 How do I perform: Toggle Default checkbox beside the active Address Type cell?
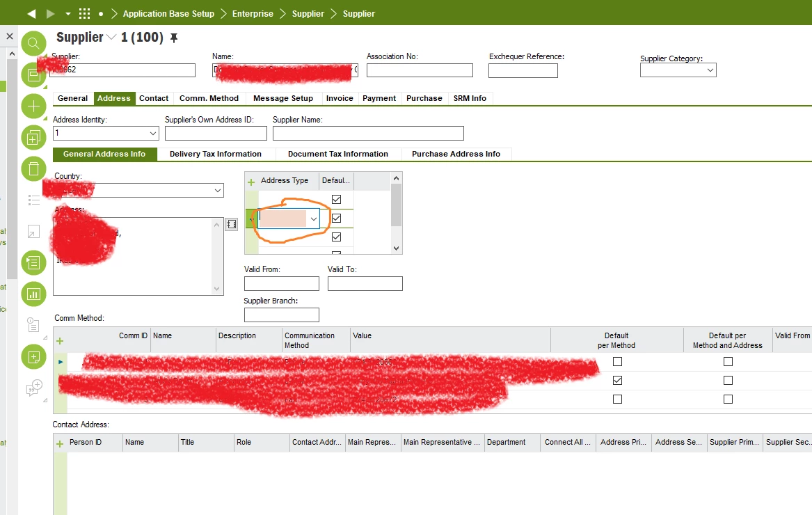[336, 218]
